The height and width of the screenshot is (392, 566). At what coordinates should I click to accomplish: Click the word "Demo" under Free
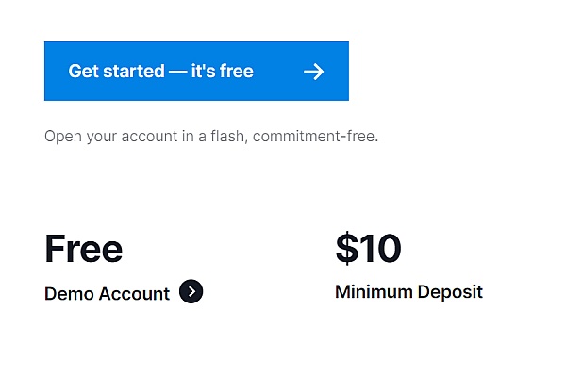69,294
